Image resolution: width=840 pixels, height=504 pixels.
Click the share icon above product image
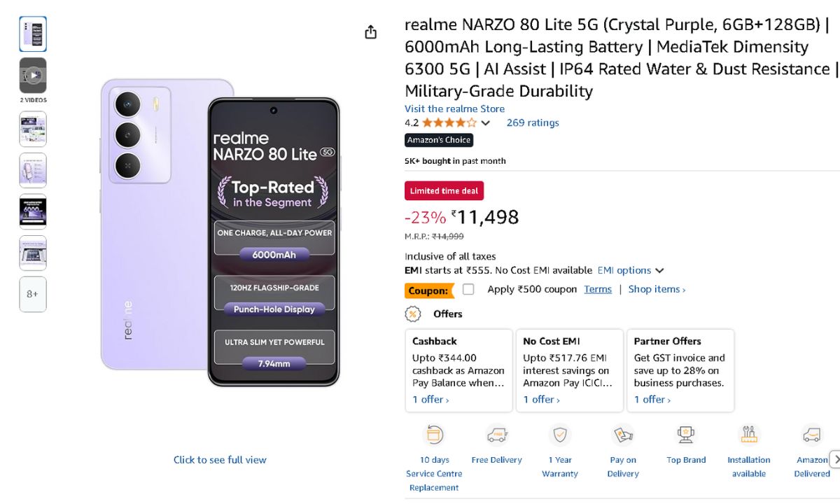tap(371, 32)
